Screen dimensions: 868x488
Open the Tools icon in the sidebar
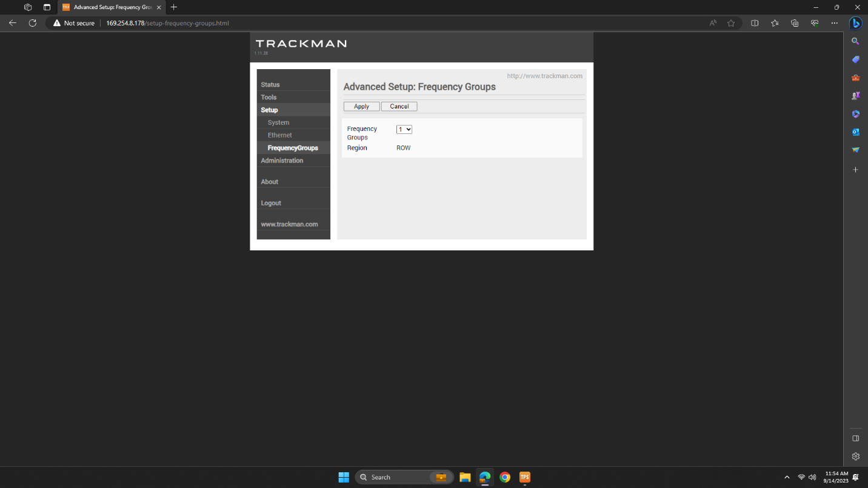pyautogui.click(x=855, y=78)
